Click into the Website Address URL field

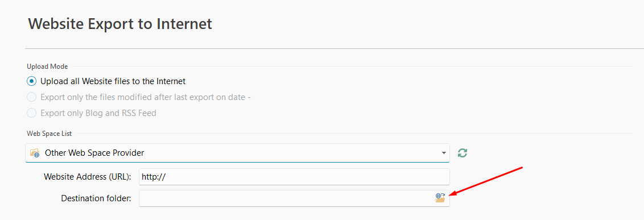[295, 177]
